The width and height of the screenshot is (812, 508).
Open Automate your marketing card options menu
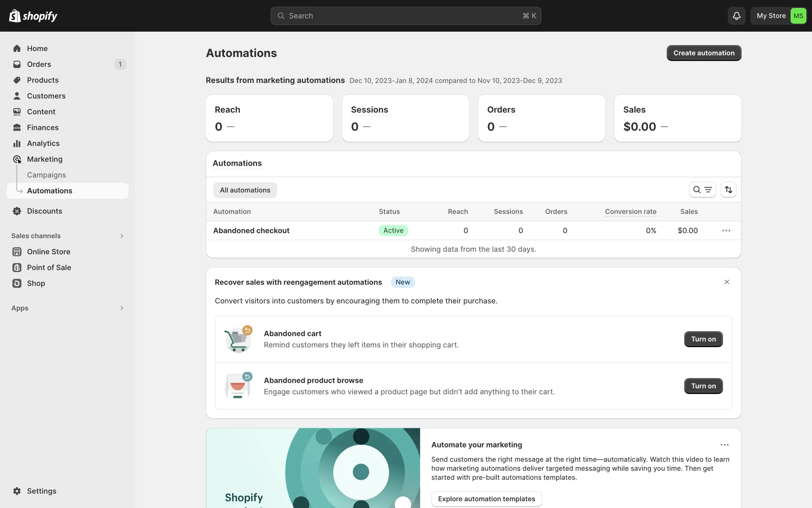(x=724, y=445)
